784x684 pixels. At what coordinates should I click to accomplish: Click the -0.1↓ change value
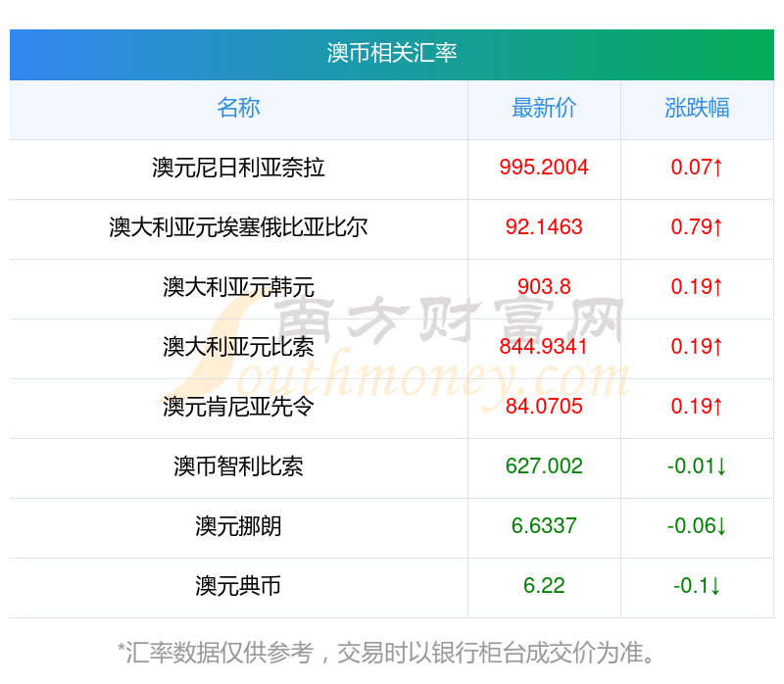[x=697, y=585]
